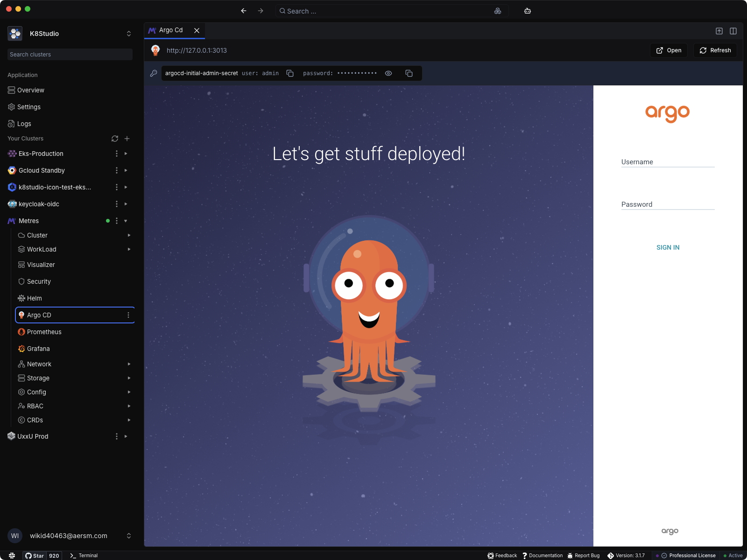The width and height of the screenshot is (747, 560).
Task: Go back with the left arrow icon
Action: pyautogui.click(x=244, y=11)
